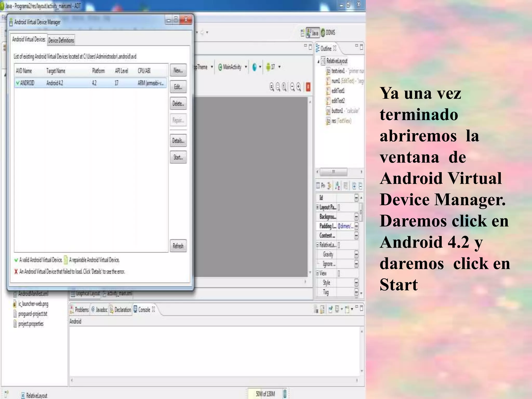Open the Problems tab
532x399 pixels.
79,309
